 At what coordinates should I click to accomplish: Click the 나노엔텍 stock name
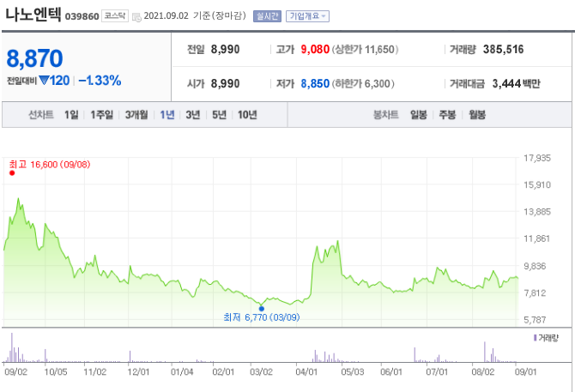click(33, 15)
